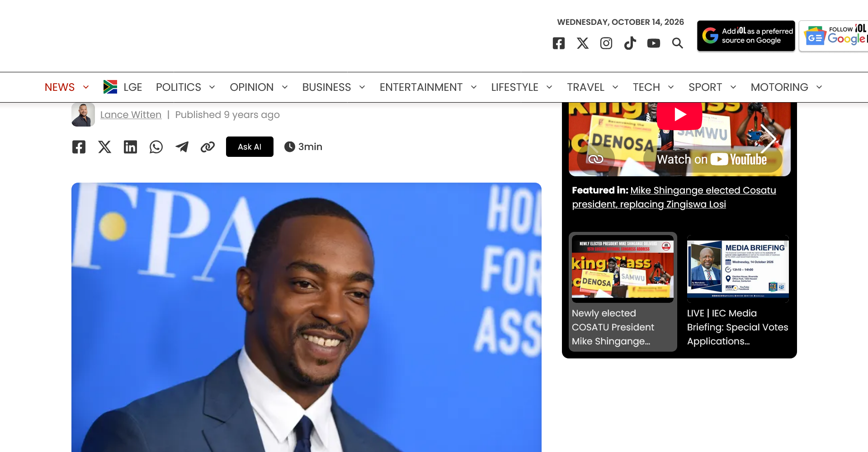Click the 3min reading time clock
Screen dimensions: 868x452
[x=289, y=147]
